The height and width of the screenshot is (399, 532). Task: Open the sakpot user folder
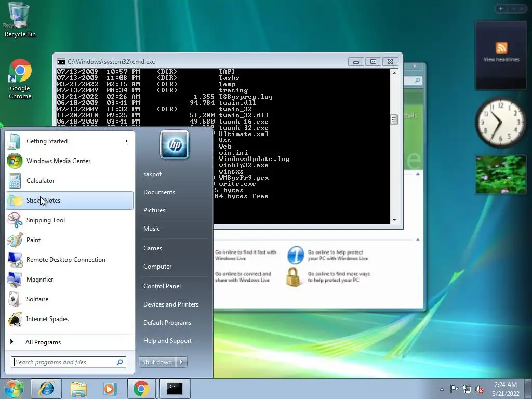tap(152, 174)
